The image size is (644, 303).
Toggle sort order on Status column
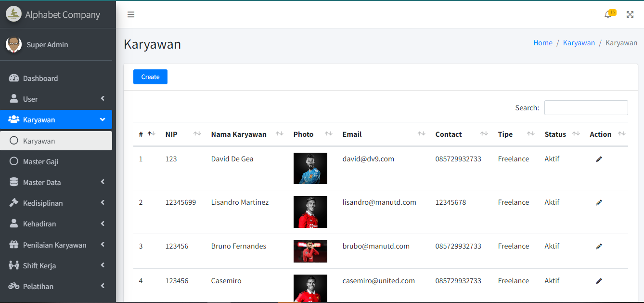576,134
